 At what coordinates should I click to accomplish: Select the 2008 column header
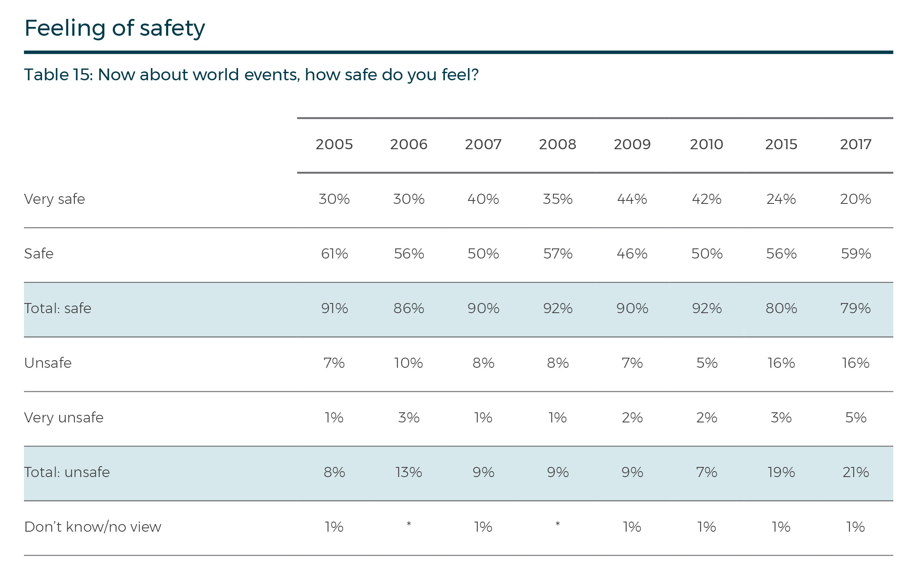pos(558,145)
